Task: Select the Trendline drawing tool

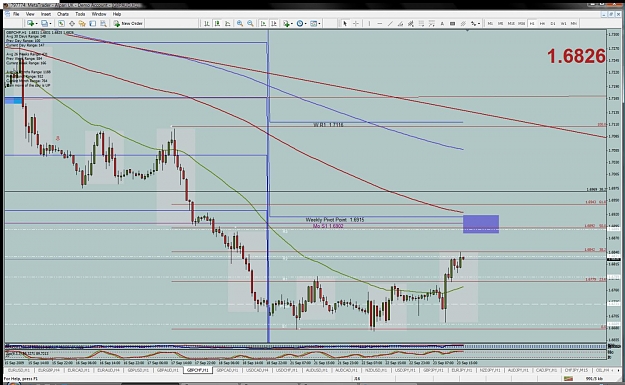Action: pos(390,24)
